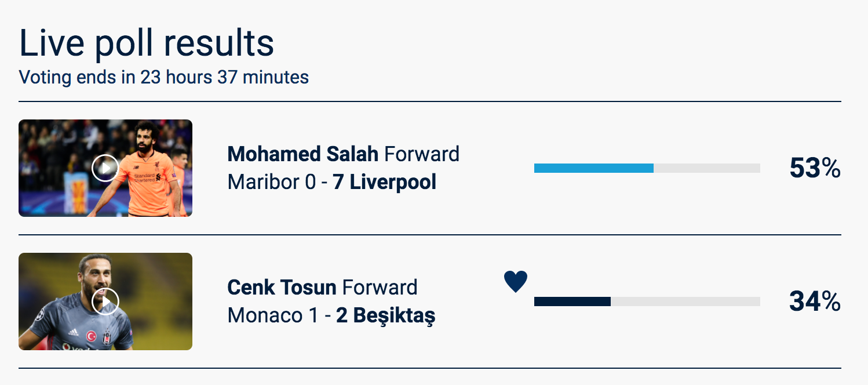Click the Maribor team name
The width and height of the screenshot is (868, 385).
tap(263, 182)
